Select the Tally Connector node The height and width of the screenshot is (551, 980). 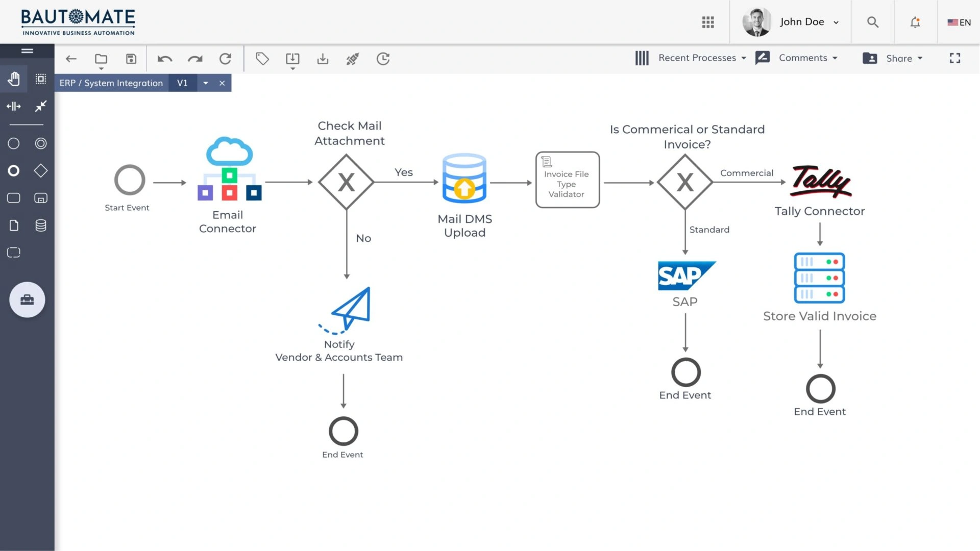(821, 181)
